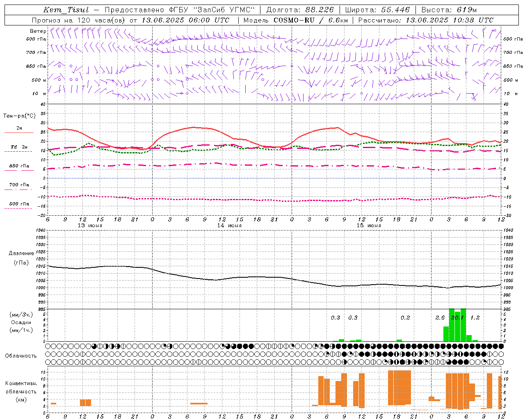This screenshot has width=525, height=420.
Task: Click the Ветер panel label
Action: click(38, 31)
